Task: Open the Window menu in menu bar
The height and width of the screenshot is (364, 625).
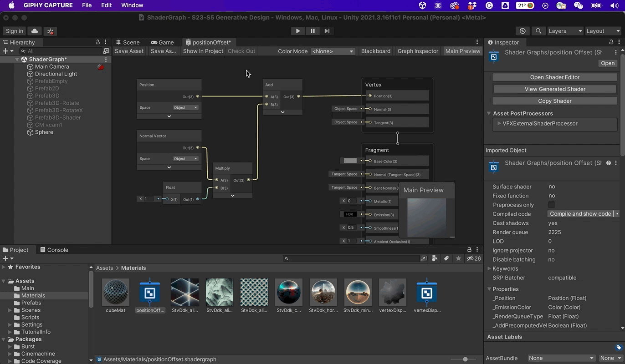Action: coord(132,5)
